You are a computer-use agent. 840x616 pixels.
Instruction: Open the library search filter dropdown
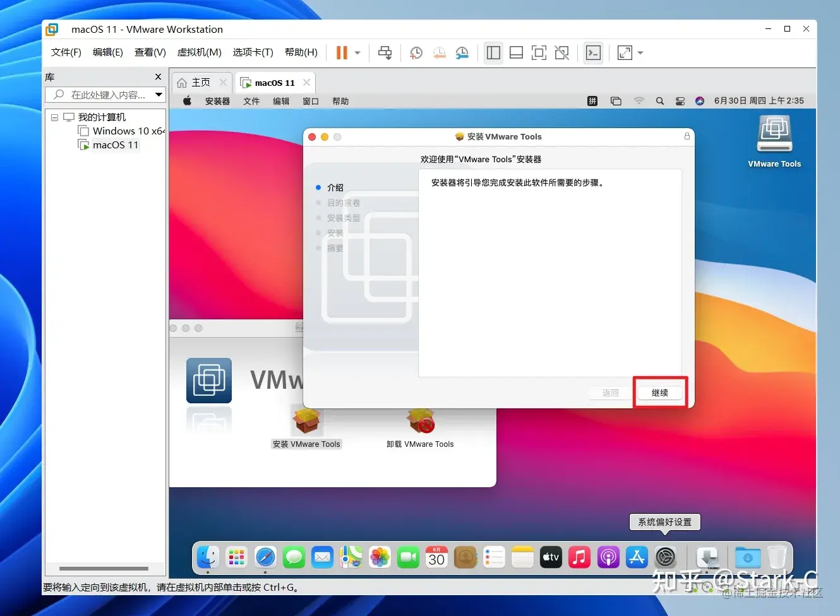click(159, 95)
